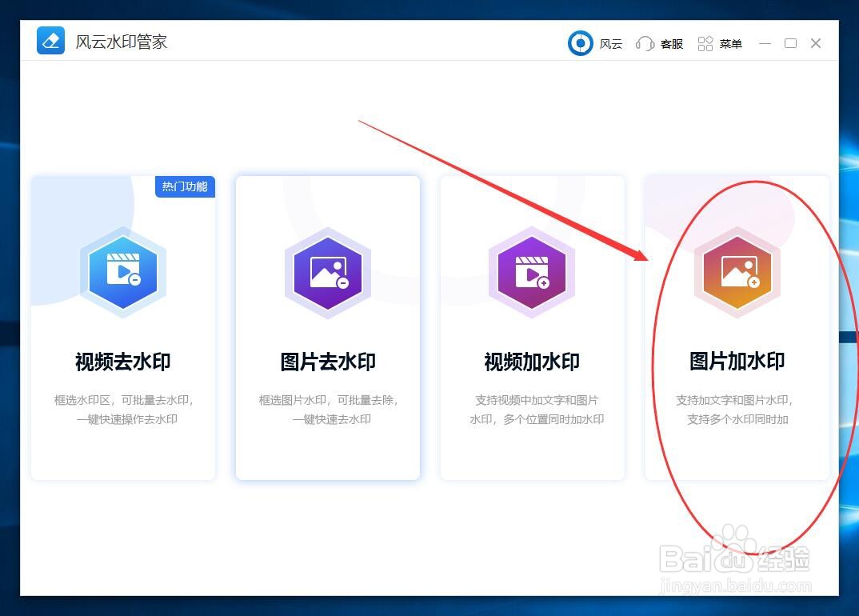The height and width of the screenshot is (616, 859).
Task: Click the 热门功能 badge label
Action: tap(185, 186)
